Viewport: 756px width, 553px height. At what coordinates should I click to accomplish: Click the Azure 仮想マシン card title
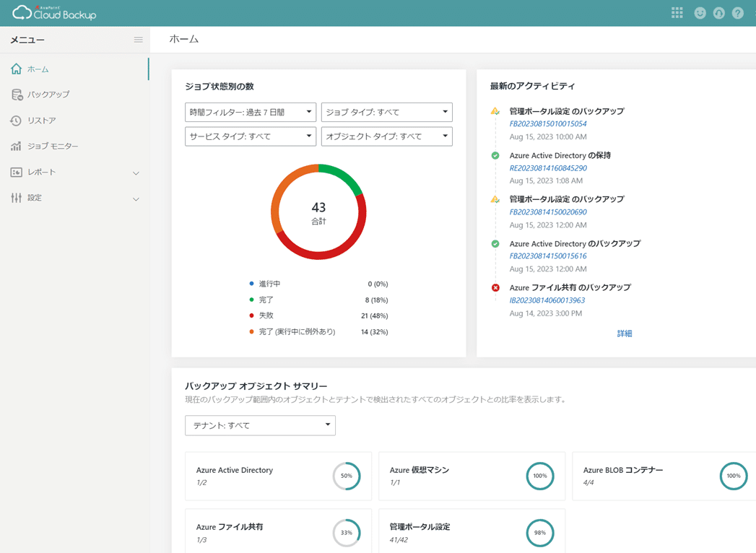[x=419, y=470]
